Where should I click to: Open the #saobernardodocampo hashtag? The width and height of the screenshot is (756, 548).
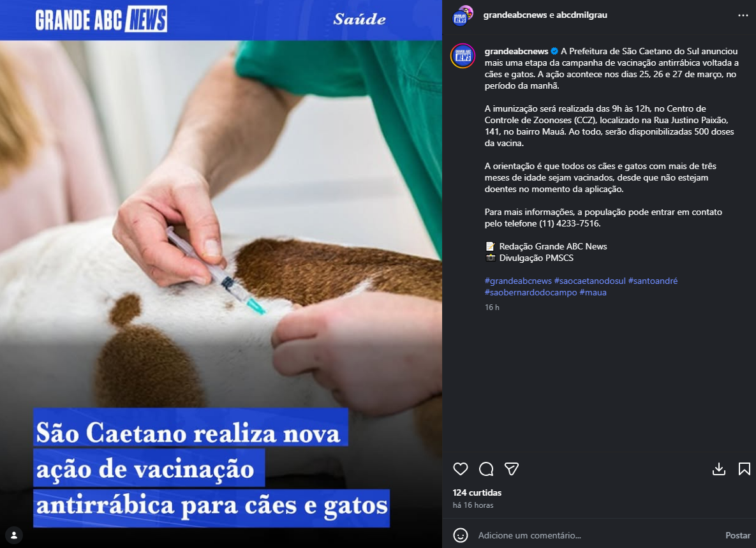[x=530, y=293]
